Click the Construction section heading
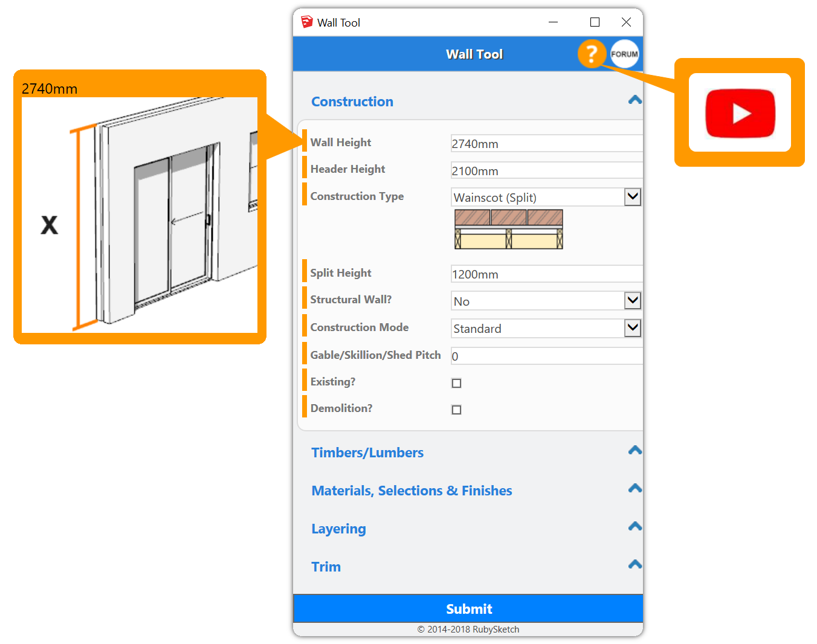The width and height of the screenshot is (817, 644). tap(352, 101)
